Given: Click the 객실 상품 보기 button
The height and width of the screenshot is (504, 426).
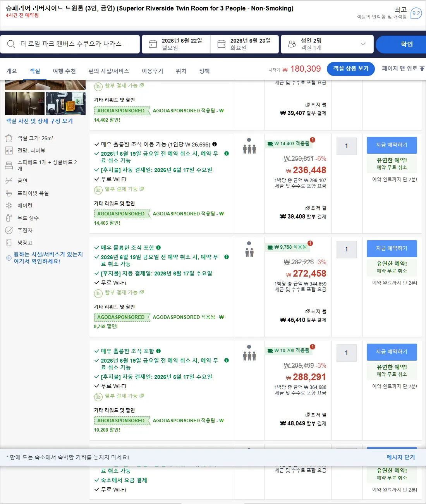Looking at the screenshot, I should click(x=351, y=69).
